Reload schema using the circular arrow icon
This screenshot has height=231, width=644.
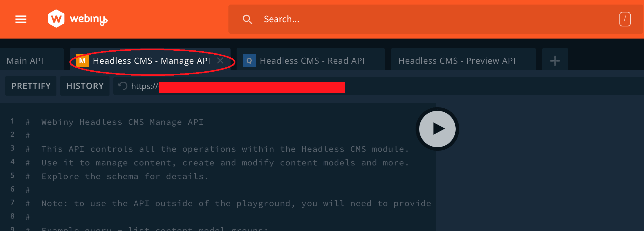123,86
